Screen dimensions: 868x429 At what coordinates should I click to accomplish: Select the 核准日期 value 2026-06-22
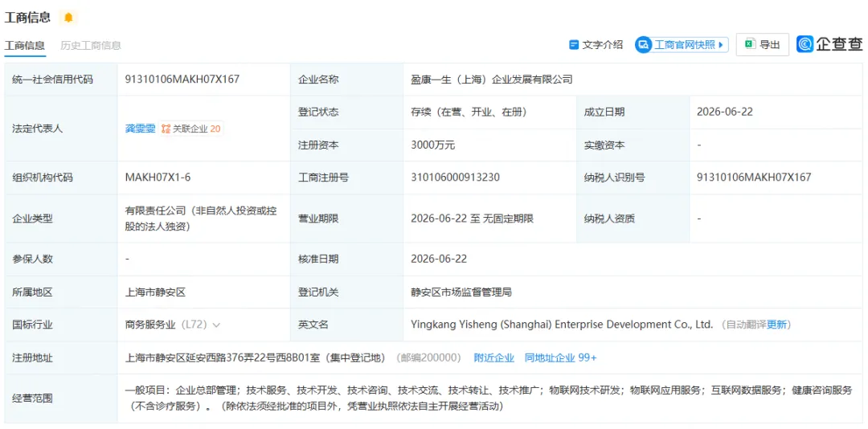[x=439, y=259]
